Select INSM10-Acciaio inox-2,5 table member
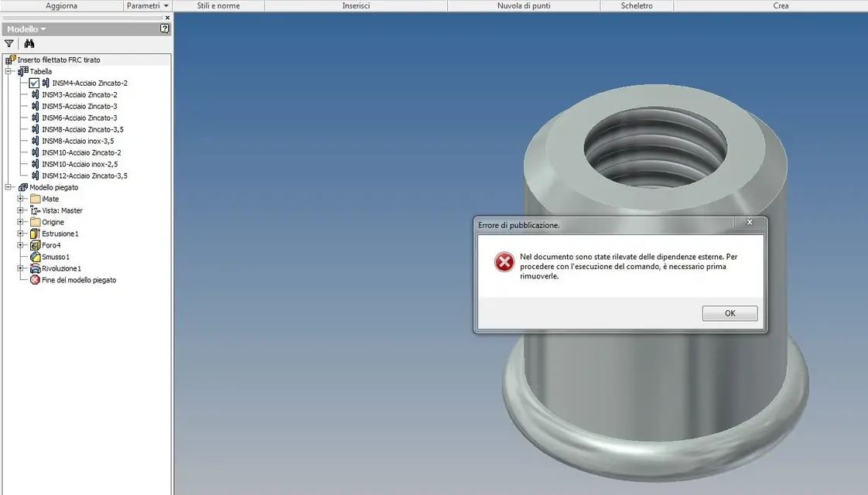 click(80, 165)
